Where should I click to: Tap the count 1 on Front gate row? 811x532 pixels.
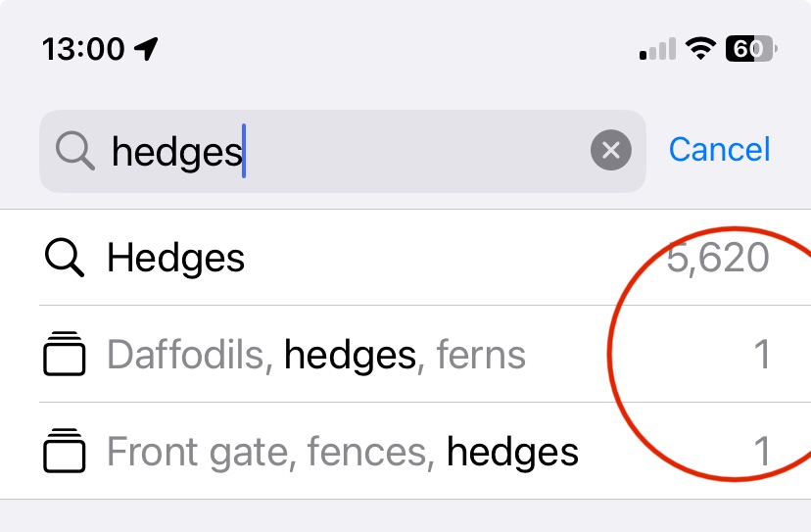pyautogui.click(x=761, y=452)
